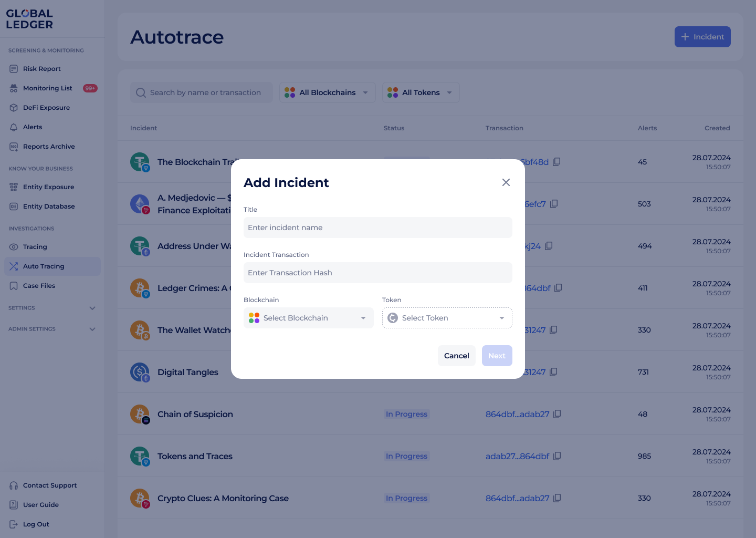Select the Entity Exposure icon
The width and height of the screenshot is (756, 538).
tap(13, 187)
